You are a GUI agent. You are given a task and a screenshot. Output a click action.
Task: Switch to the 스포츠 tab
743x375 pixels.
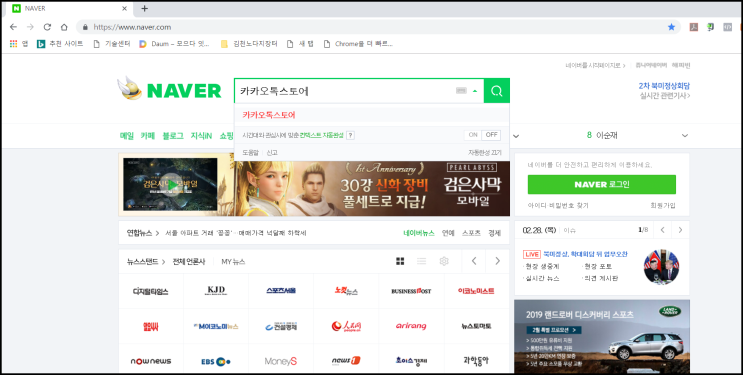(471, 233)
